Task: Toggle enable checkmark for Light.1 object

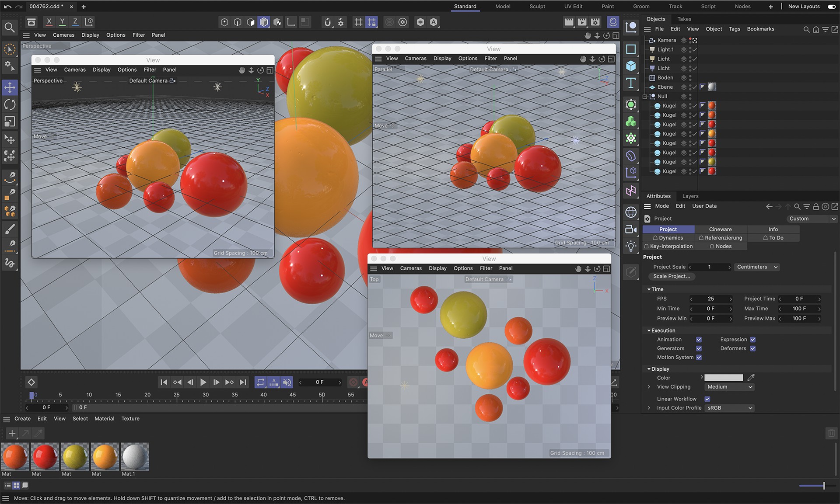Action: 695,50
